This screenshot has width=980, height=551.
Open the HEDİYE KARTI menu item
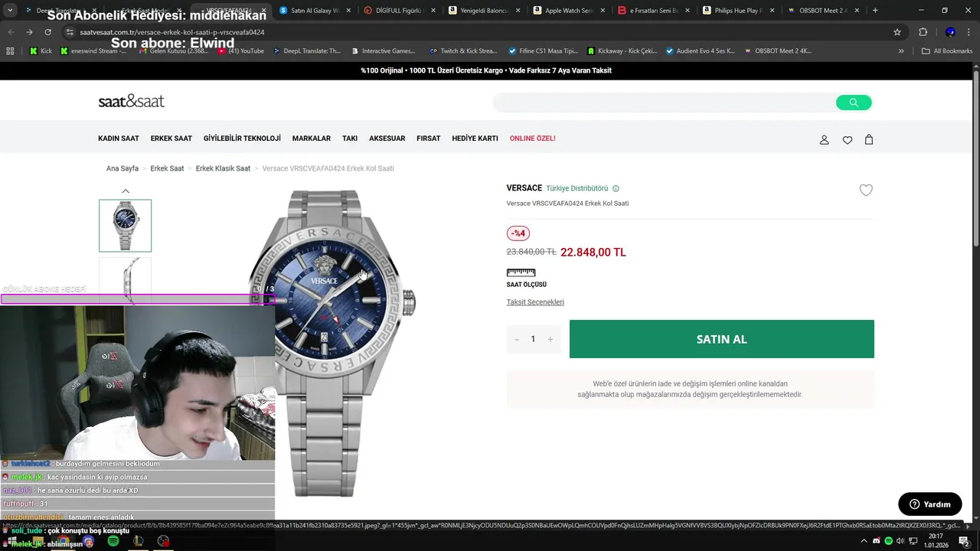coord(475,139)
